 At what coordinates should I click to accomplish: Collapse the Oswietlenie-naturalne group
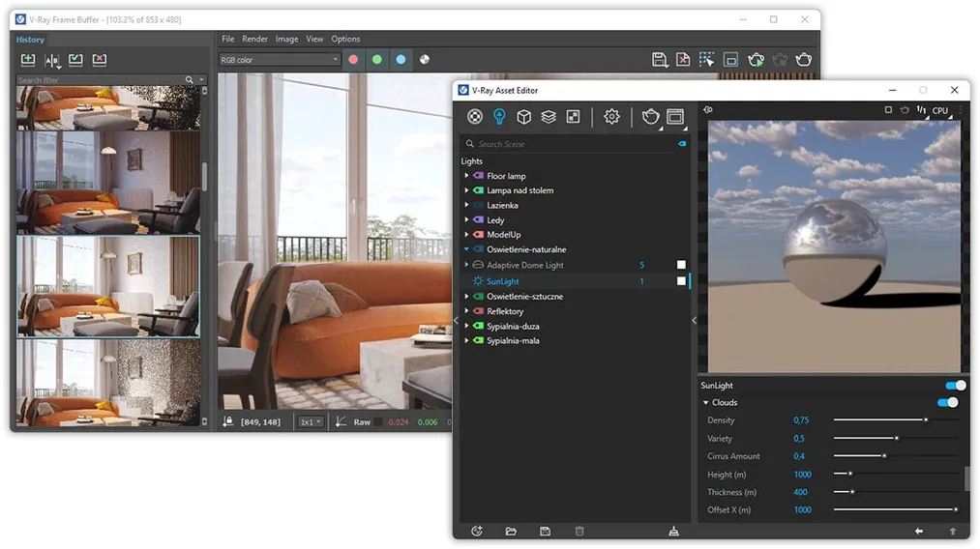pyautogui.click(x=466, y=249)
